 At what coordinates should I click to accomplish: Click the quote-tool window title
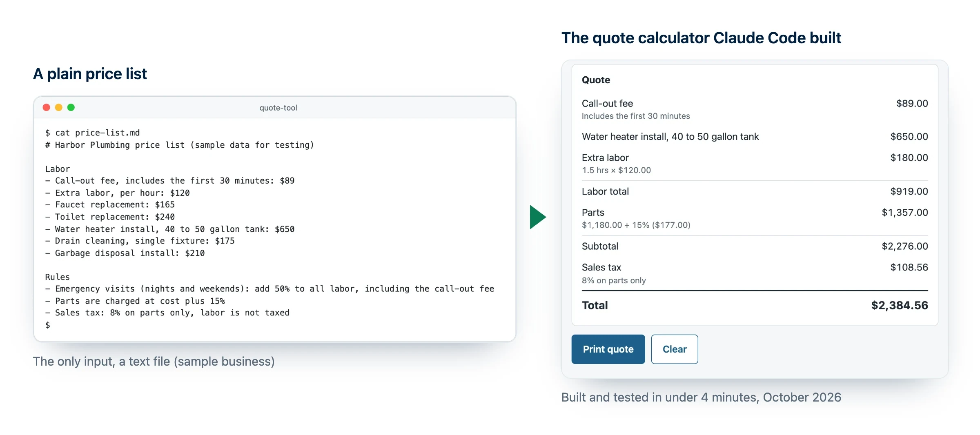coord(278,108)
